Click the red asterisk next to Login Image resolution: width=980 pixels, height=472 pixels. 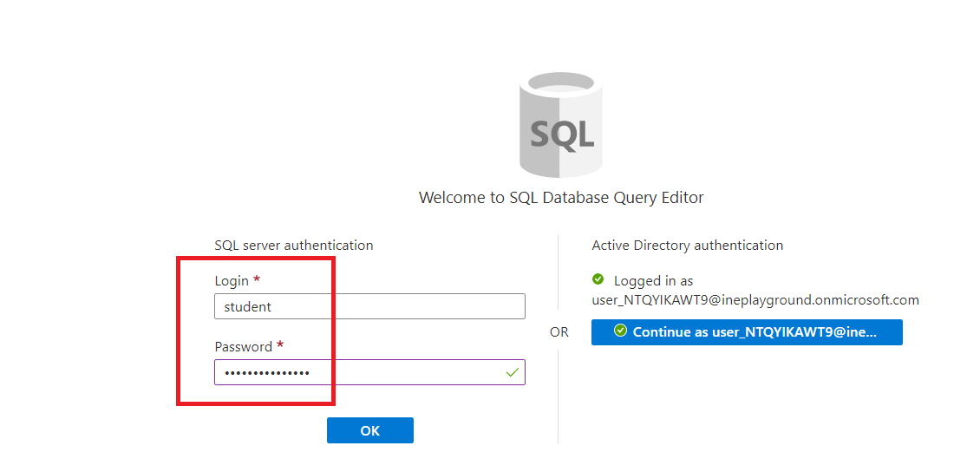(x=257, y=281)
